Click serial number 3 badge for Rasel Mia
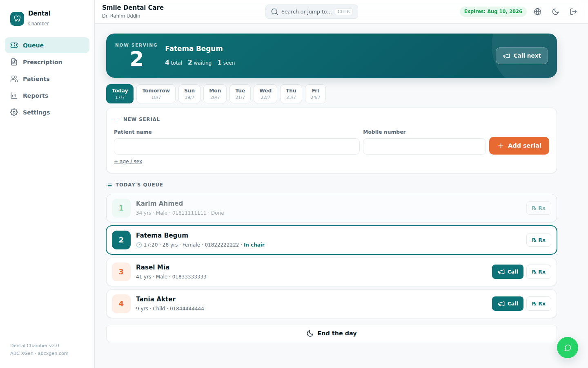This screenshot has width=588, height=368. pyautogui.click(x=121, y=272)
